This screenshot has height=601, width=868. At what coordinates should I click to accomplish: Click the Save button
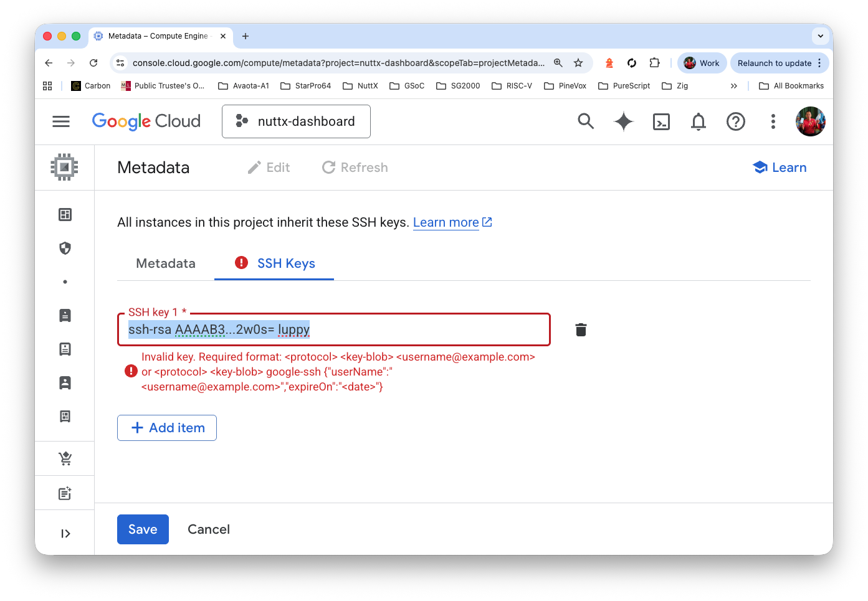(143, 529)
